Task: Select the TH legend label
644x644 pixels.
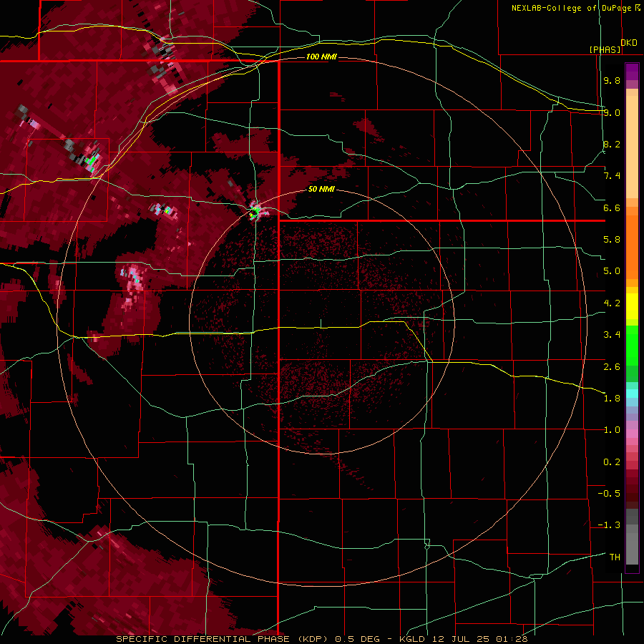Action: coord(615,557)
